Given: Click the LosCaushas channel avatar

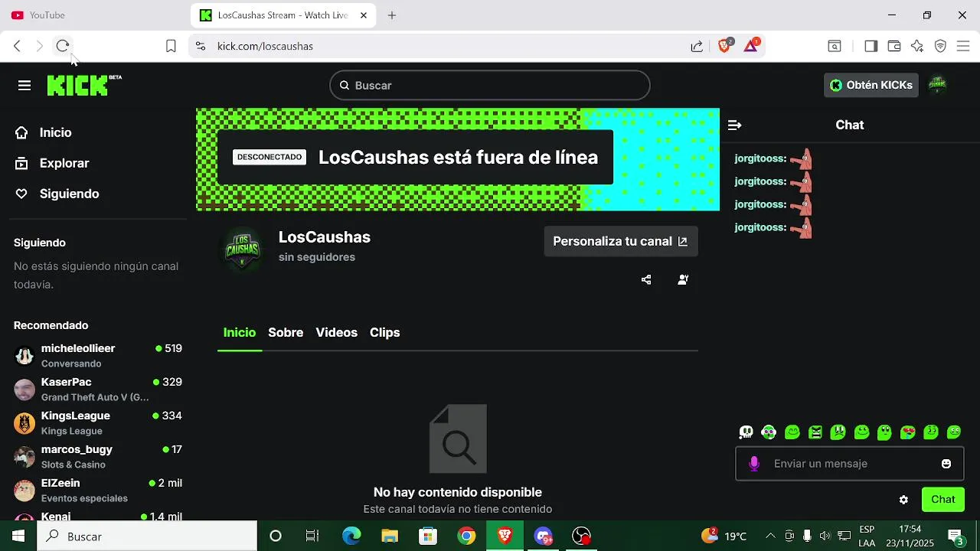Looking at the screenshot, I should 242,249.
